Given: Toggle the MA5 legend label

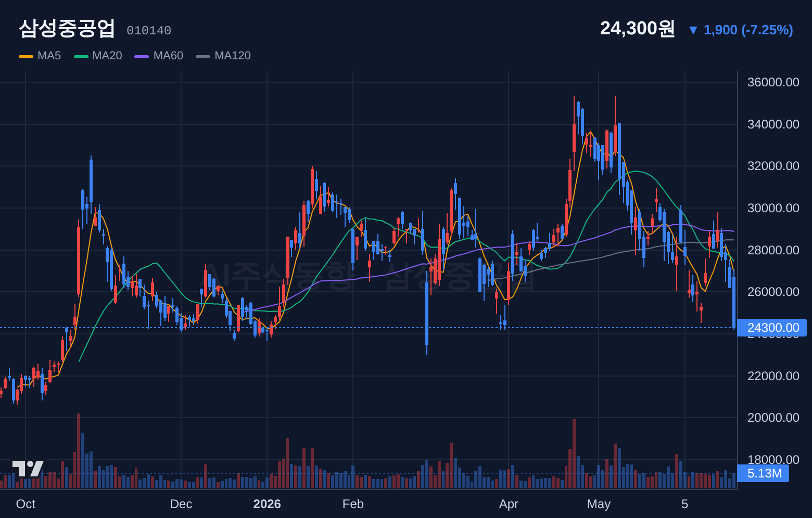Looking at the screenshot, I should (49, 56).
